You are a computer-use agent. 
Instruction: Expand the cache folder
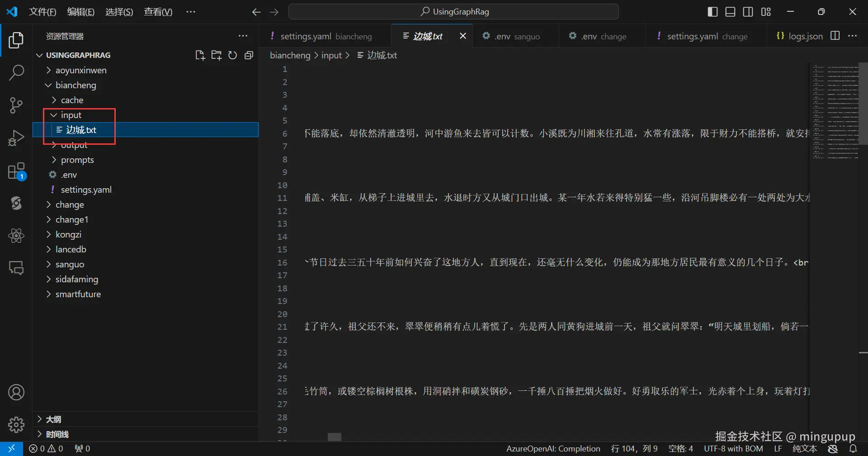tap(146, 100)
